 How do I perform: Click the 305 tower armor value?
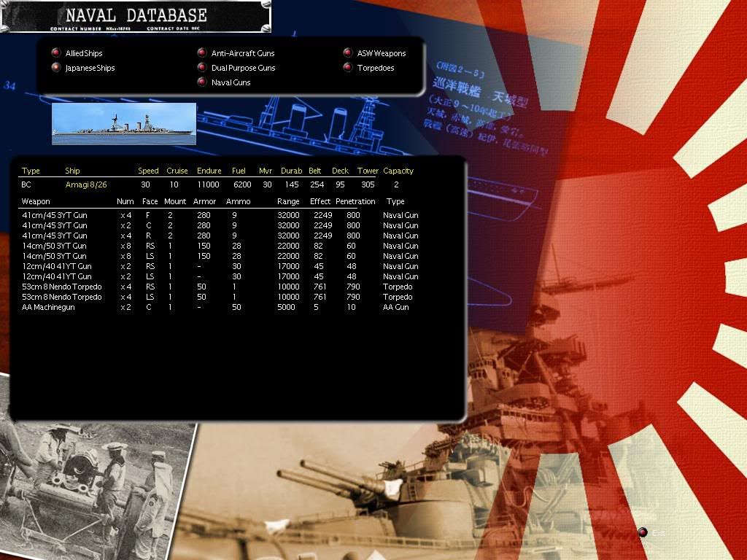click(368, 184)
